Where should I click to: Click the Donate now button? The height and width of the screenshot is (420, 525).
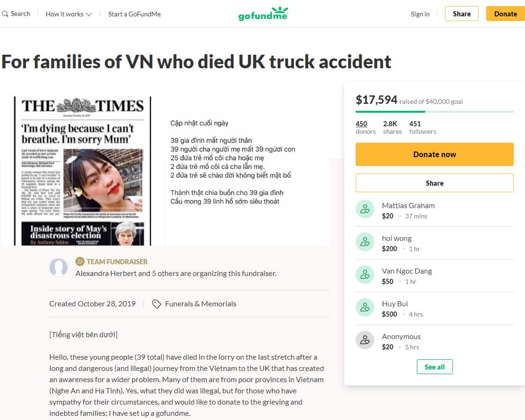434,154
